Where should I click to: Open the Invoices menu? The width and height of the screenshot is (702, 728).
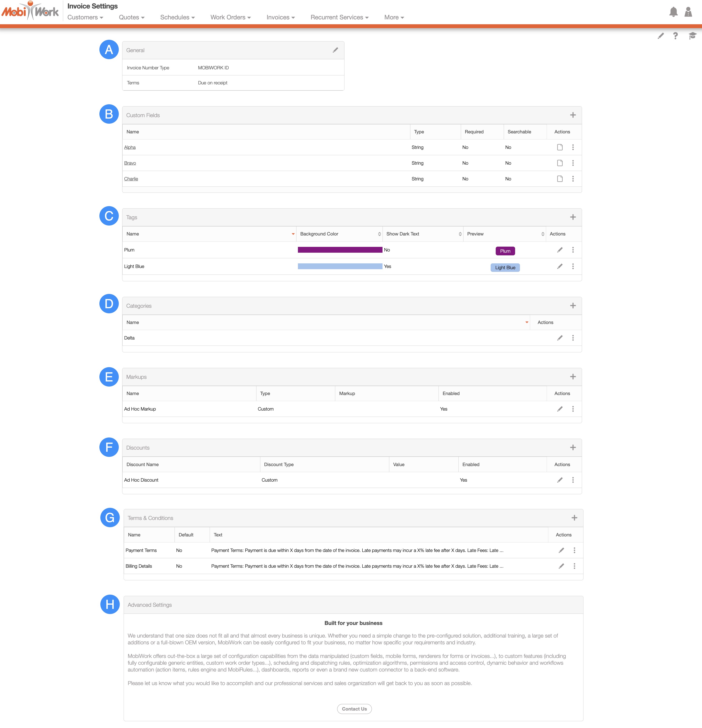click(281, 17)
